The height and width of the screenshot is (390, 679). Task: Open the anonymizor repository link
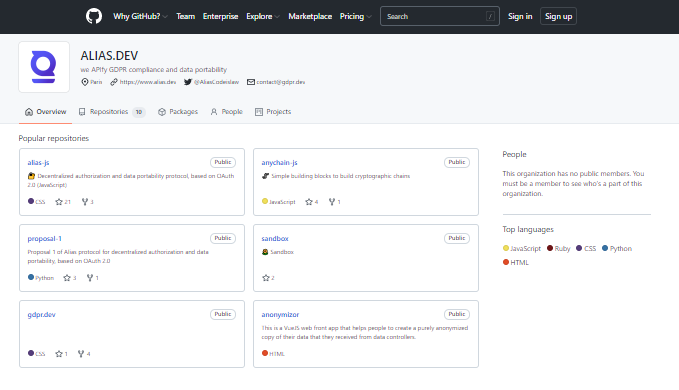point(280,315)
